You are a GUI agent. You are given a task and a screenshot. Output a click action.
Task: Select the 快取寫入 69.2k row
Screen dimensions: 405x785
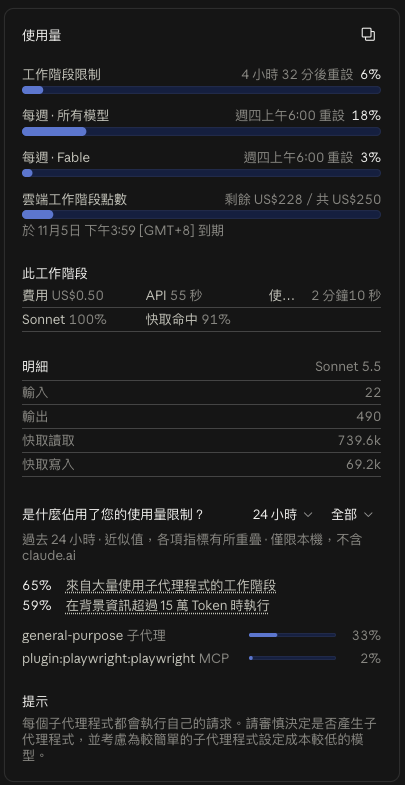click(x=201, y=465)
